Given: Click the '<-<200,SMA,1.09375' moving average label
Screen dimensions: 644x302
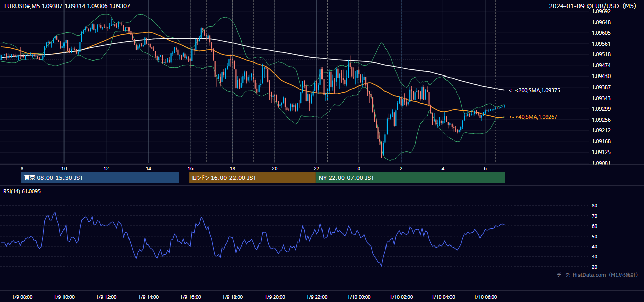Looking at the screenshot, I should coord(535,91).
